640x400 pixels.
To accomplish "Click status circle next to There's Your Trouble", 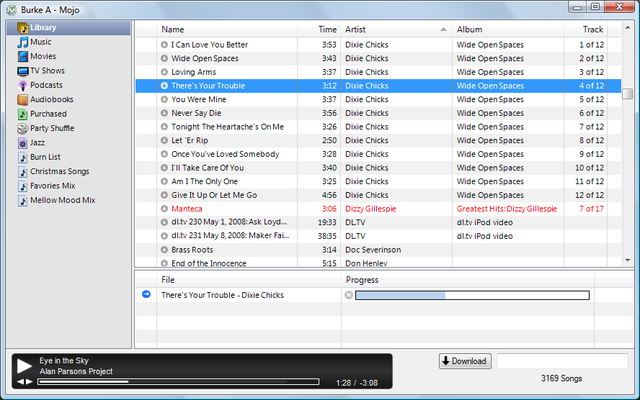I will click(164, 86).
